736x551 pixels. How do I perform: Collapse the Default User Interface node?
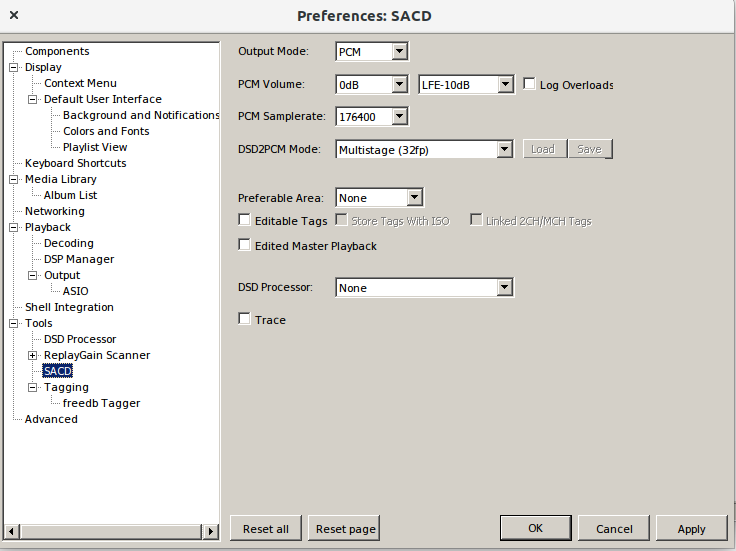(32, 99)
